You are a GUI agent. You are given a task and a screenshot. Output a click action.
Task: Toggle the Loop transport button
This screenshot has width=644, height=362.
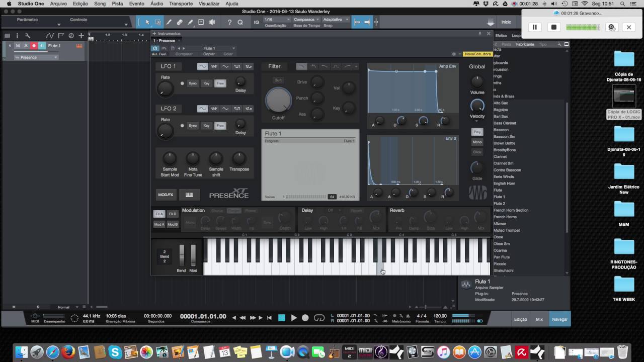click(319, 318)
